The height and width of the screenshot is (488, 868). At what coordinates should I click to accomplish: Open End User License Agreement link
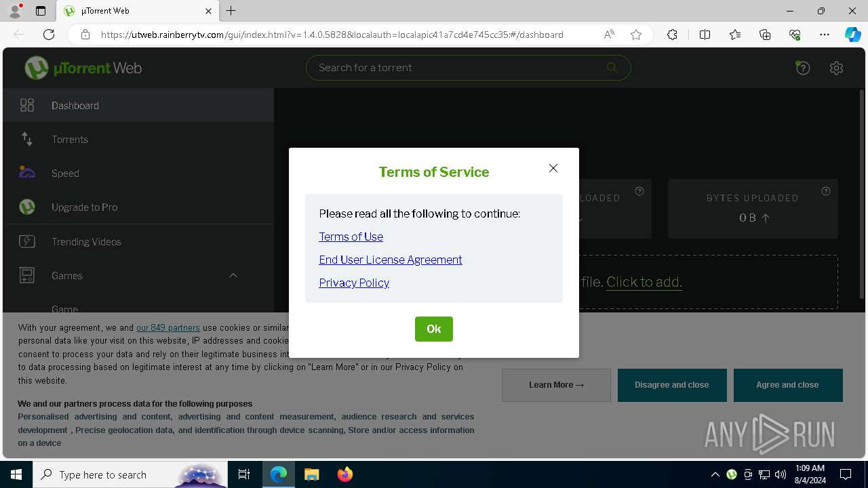[x=391, y=260]
